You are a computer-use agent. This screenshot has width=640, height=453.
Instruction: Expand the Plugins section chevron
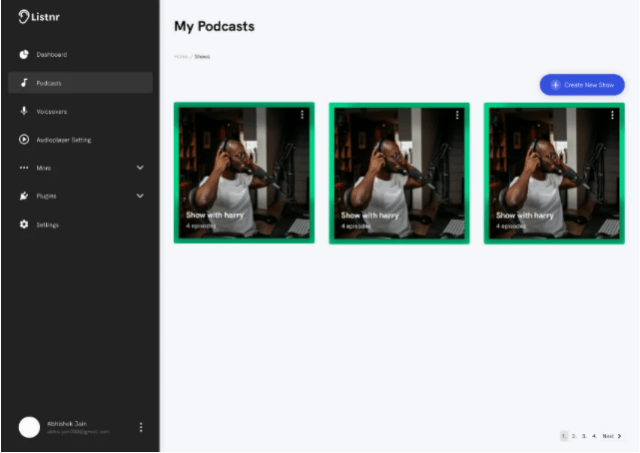pos(140,196)
